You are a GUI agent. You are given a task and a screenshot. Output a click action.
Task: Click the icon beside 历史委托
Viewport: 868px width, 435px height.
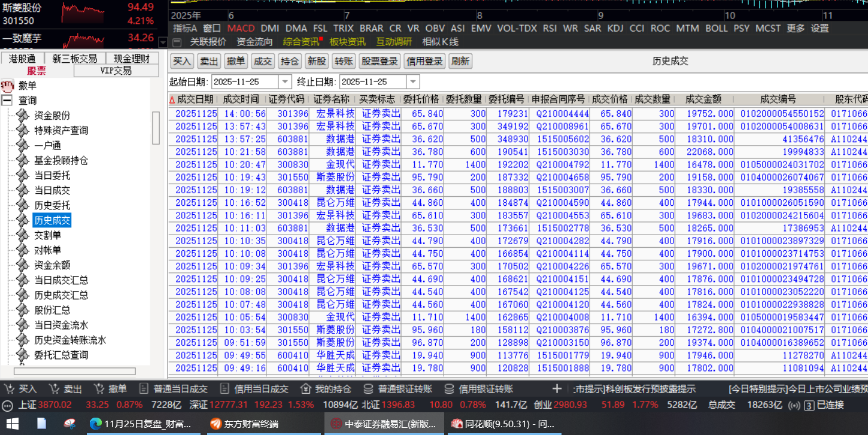23,205
